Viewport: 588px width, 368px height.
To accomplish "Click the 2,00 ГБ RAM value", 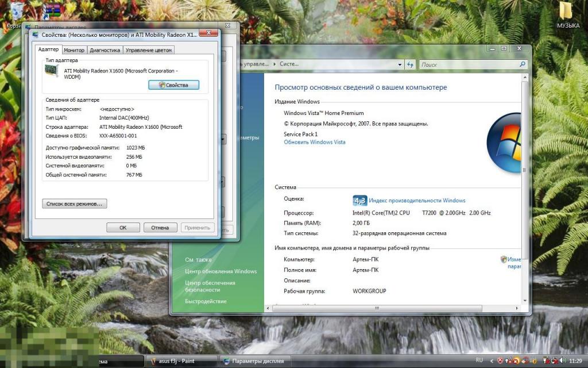I will pyautogui.click(x=361, y=223).
